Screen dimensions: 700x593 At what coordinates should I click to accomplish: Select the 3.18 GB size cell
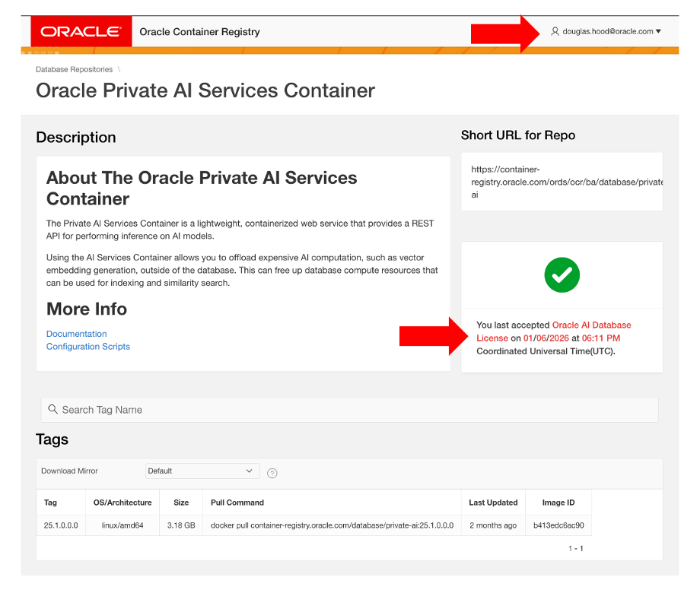[x=181, y=525]
